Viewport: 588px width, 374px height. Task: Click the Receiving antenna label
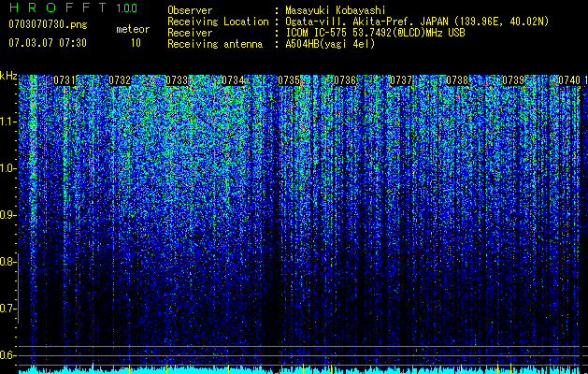coord(215,44)
